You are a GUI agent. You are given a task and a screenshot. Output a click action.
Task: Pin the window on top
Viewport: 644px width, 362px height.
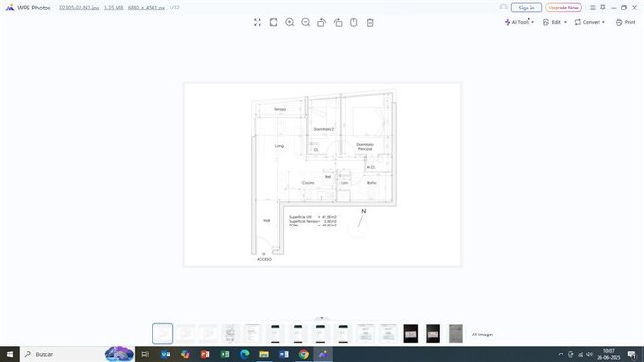[603, 8]
